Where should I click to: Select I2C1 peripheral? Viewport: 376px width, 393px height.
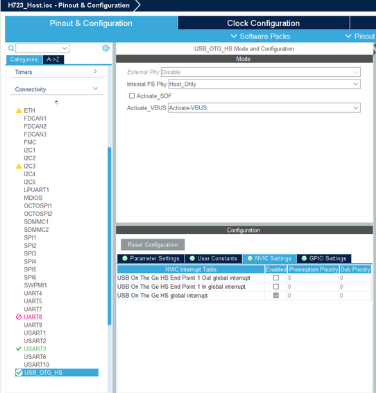click(29, 150)
